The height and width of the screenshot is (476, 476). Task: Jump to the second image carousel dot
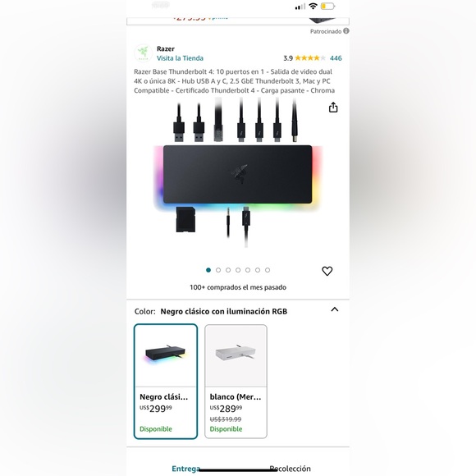pos(218,270)
